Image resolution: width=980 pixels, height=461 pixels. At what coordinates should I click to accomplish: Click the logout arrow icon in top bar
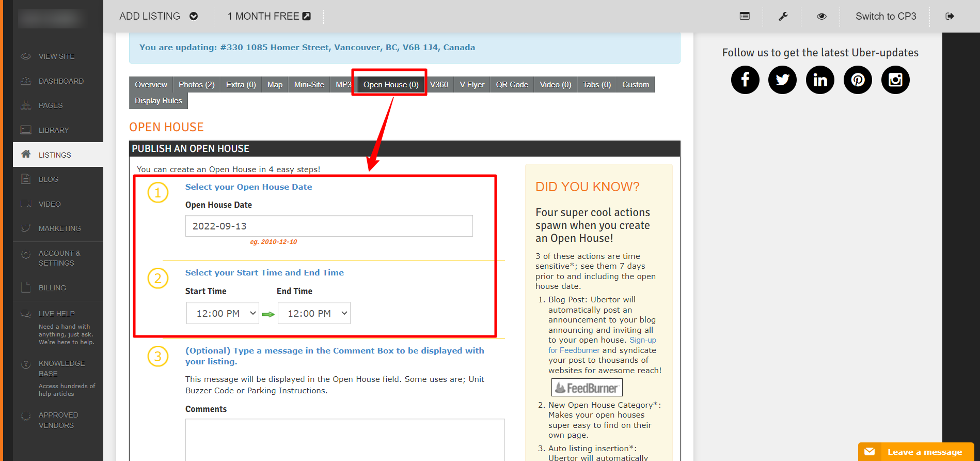click(x=950, y=16)
